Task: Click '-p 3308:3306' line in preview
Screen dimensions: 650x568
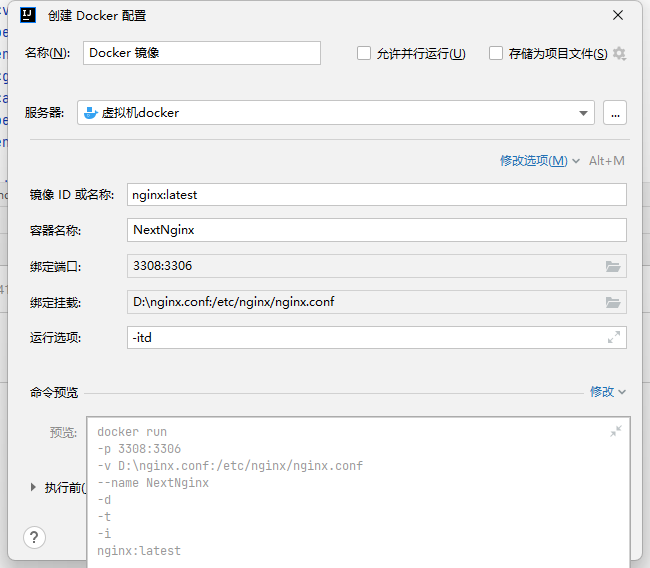Action: 139,449
